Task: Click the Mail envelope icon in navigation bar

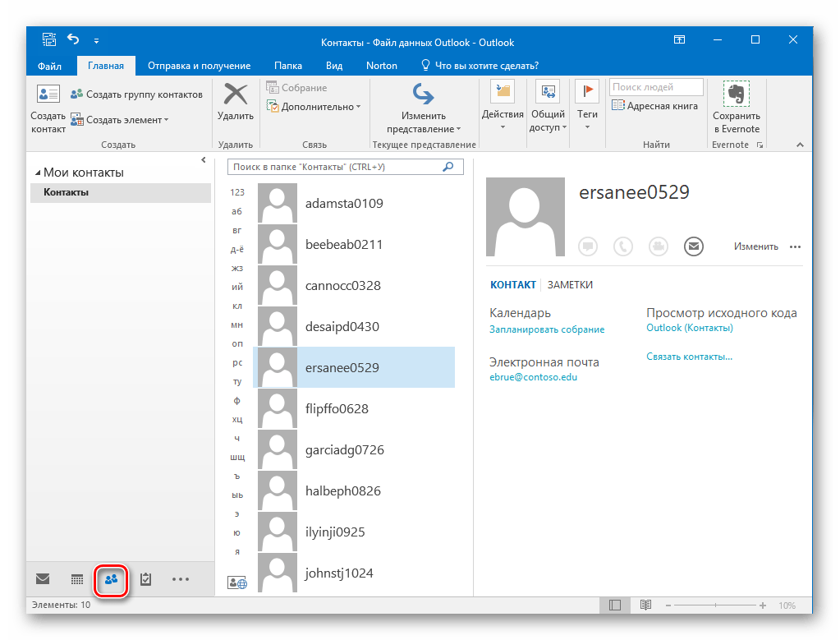Action: [x=43, y=579]
